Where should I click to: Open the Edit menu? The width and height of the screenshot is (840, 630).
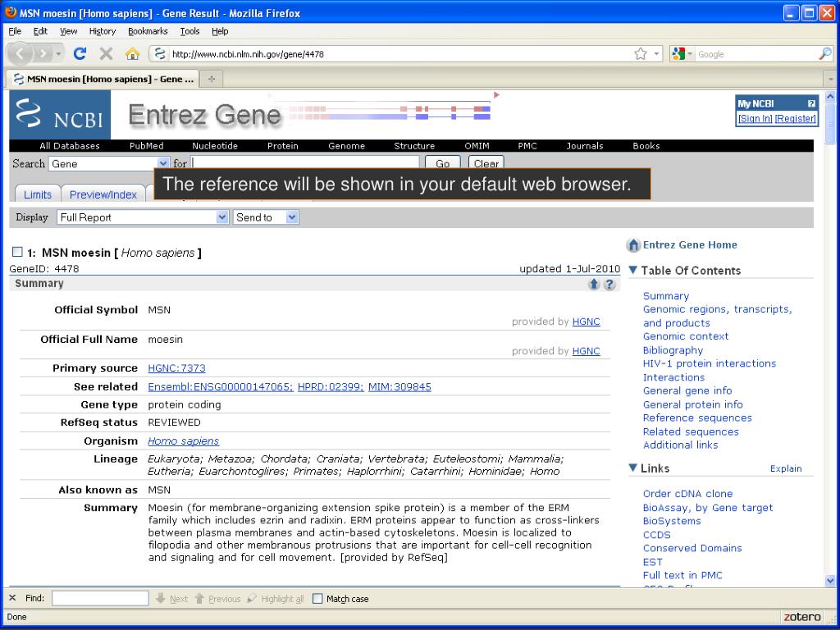pos(40,31)
